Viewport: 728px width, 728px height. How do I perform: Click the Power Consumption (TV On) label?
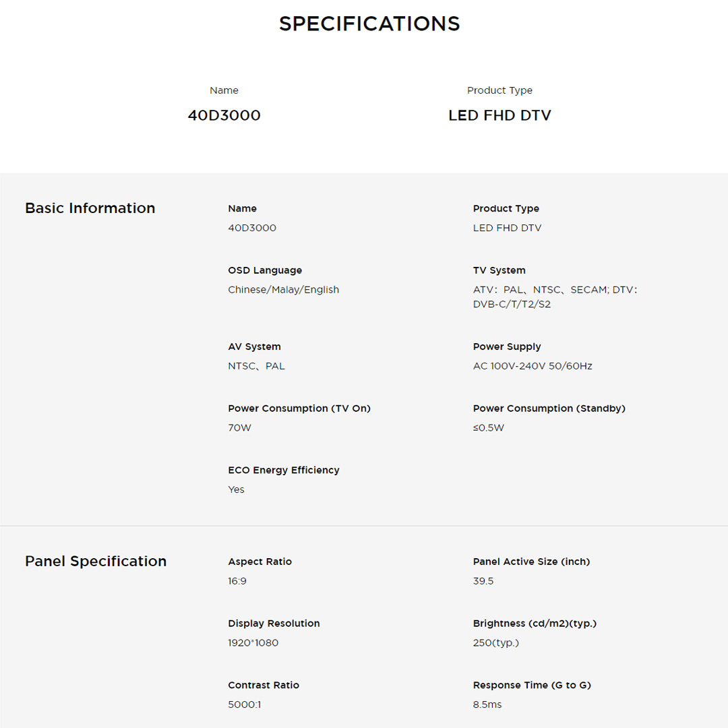point(299,408)
